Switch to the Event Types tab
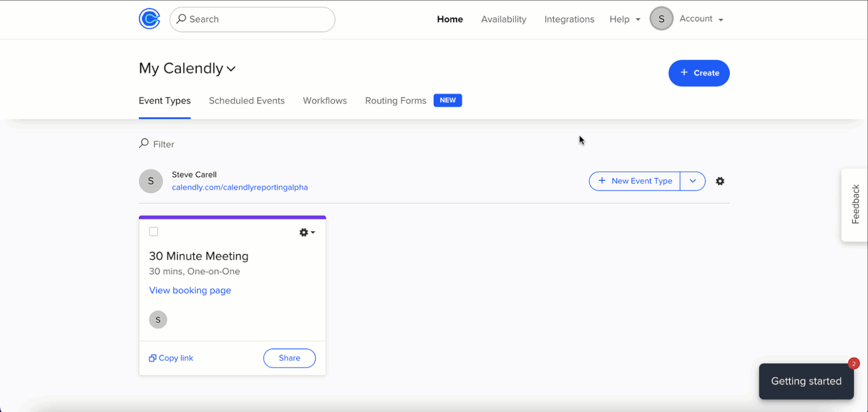 (x=165, y=101)
